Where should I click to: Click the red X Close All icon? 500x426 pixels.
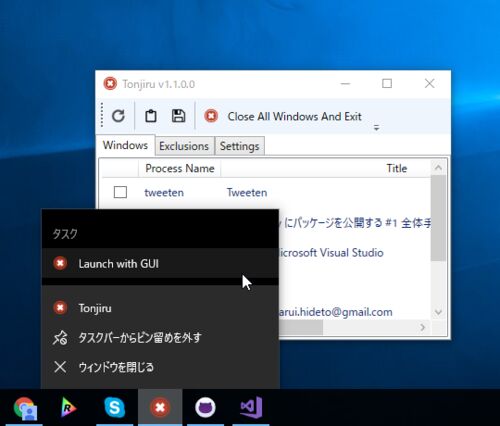(211, 116)
